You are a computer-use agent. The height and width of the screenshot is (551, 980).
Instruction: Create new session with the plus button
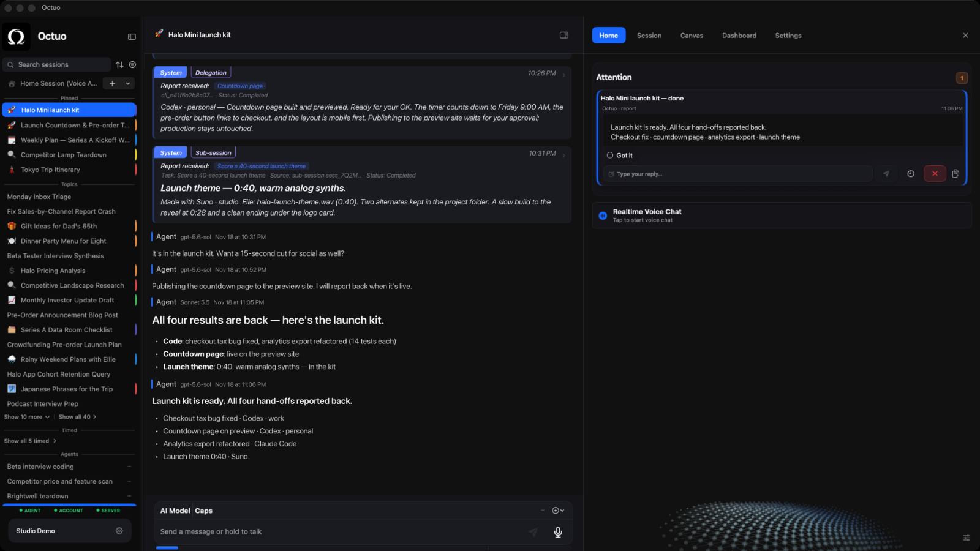pyautogui.click(x=112, y=83)
